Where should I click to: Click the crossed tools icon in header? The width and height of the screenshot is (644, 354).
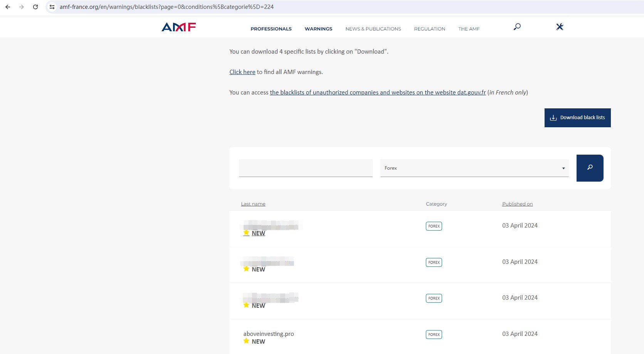560,27
